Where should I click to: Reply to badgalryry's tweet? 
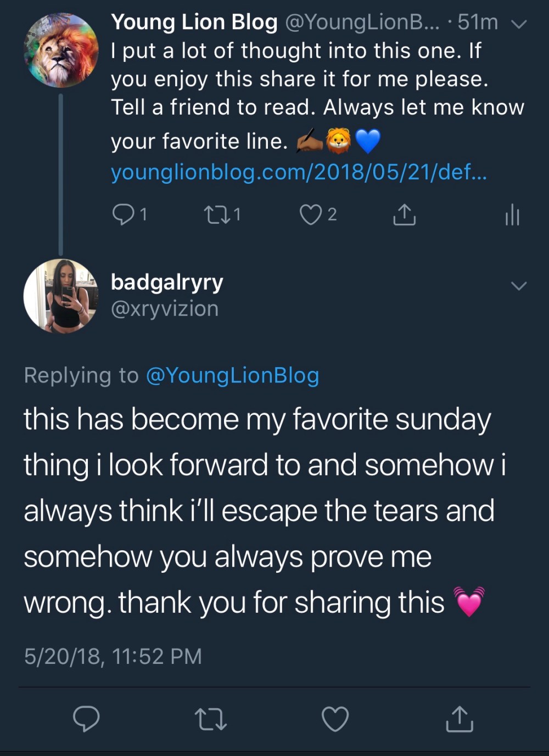coord(87,719)
